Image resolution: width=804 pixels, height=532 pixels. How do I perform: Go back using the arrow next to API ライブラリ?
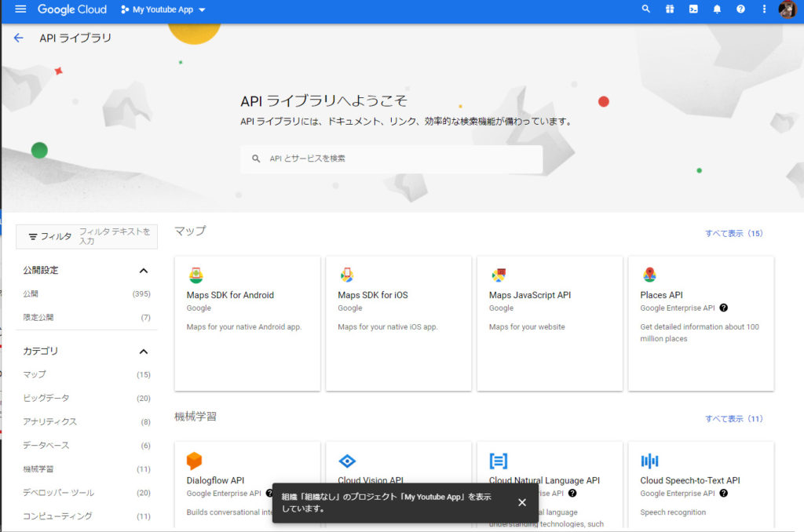click(x=19, y=38)
